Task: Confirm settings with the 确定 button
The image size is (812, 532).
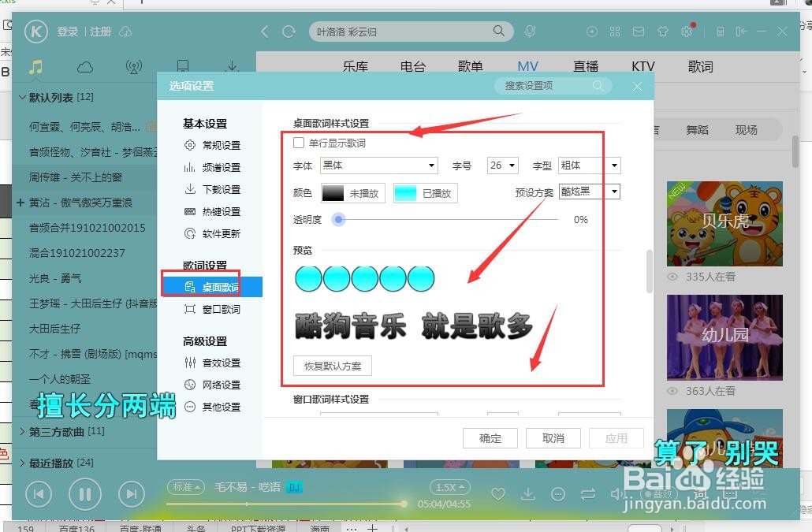Action: 490,438
